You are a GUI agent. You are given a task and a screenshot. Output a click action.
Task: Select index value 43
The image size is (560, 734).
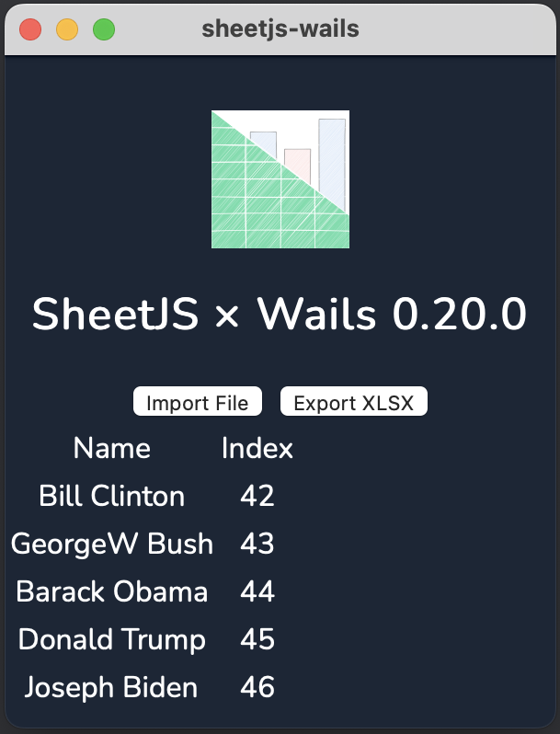(x=257, y=544)
